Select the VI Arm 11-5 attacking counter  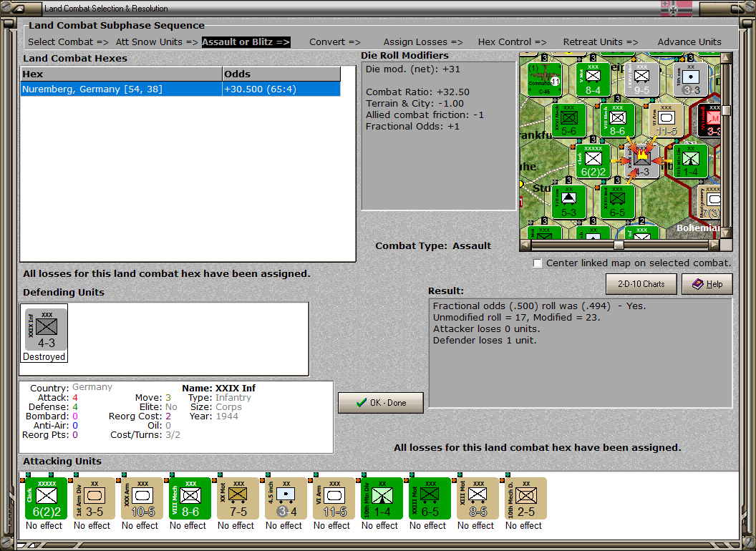tap(334, 499)
